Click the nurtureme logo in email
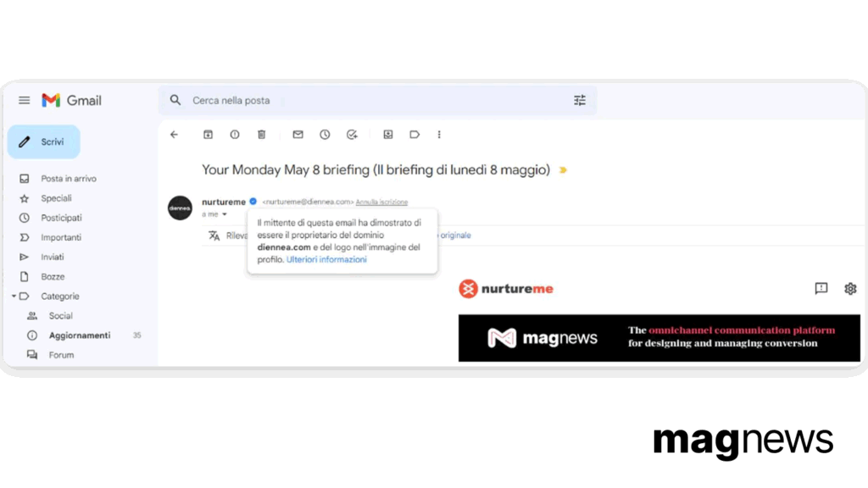868x488 pixels. click(506, 289)
